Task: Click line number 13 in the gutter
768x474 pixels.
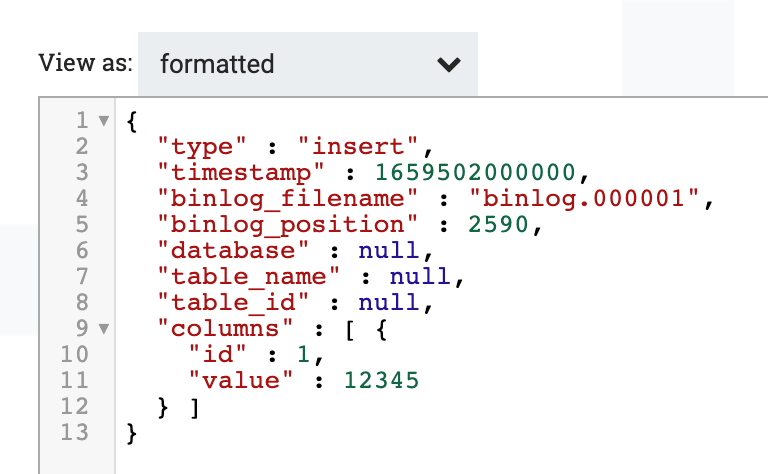Action: pyautogui.click(x=74, y=432)
